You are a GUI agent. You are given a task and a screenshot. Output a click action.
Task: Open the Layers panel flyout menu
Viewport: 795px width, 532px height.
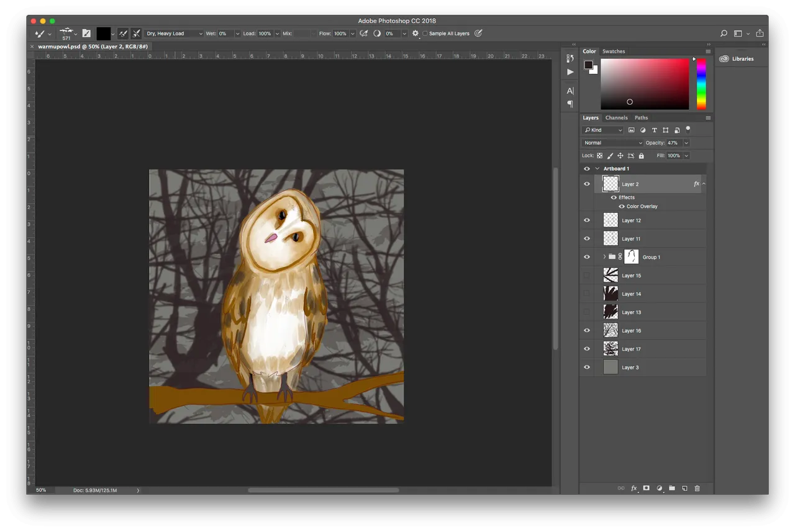point(708,118)
